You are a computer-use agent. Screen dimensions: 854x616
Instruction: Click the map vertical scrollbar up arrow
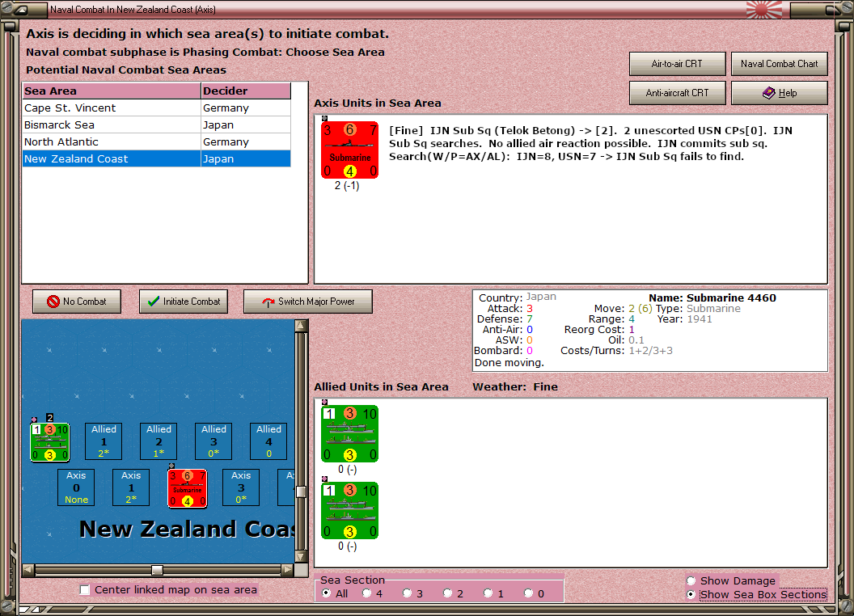click(301, 326)
